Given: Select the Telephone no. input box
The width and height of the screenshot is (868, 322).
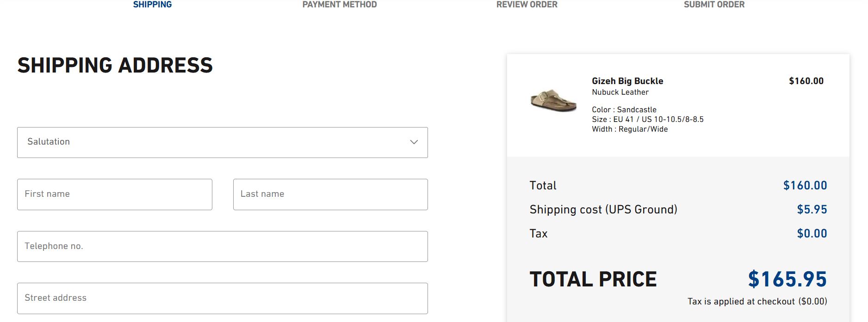Looking at the screenshot, I should pyautogui.click(x=222, y=246).
